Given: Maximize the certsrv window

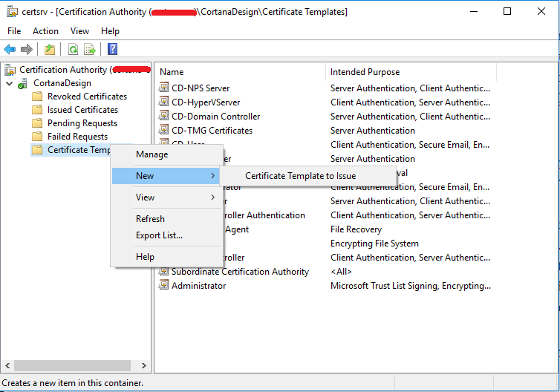Looking at the screenshot, I should tap(507, 11).
